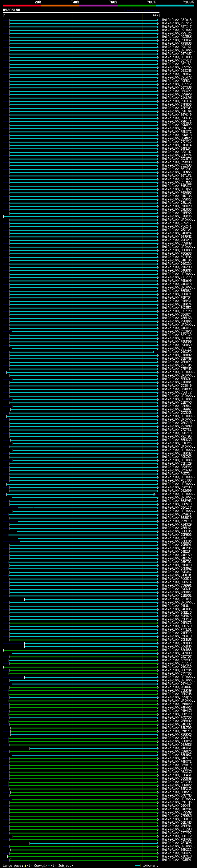The height and width of the screenshot is (868, 197).
Task: Select hit label UniRef100_A9S5S6
Action: (x=176, y=37)
